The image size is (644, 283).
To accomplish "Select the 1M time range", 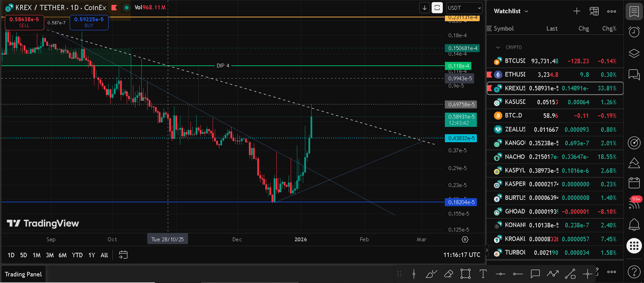I will [36, 255].
